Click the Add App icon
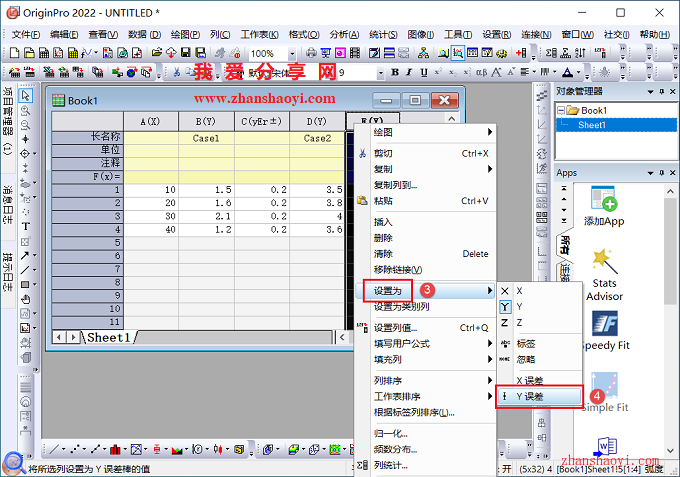 pos(604,206)
